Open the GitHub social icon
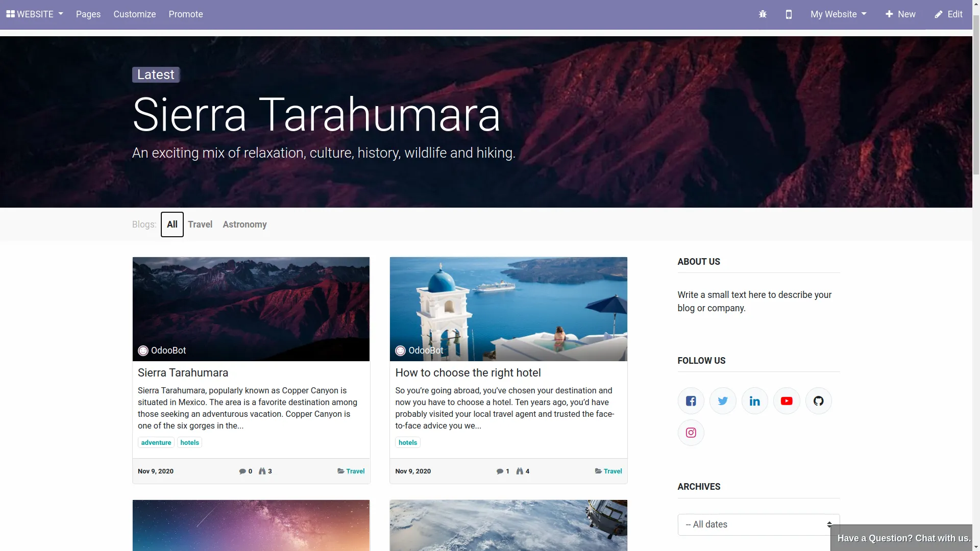The height and width of the screenshot is (551, 980). point(819,401)
